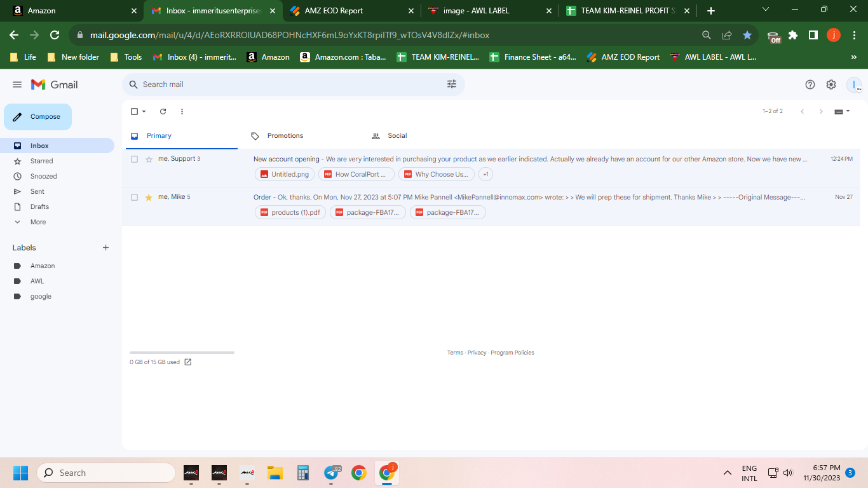Open browser zoom magnifier icon
The width and height of the screenshot is (868, 488).
707,35
